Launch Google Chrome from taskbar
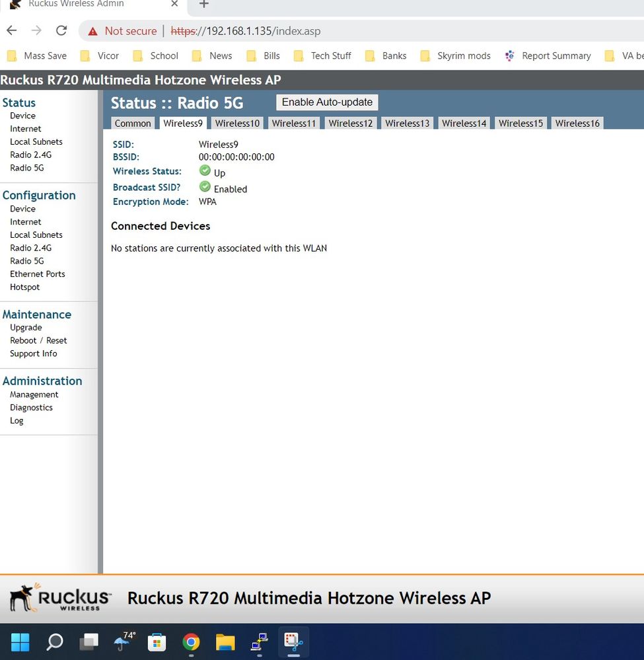The image size is (644, 660). click(191, 642)
